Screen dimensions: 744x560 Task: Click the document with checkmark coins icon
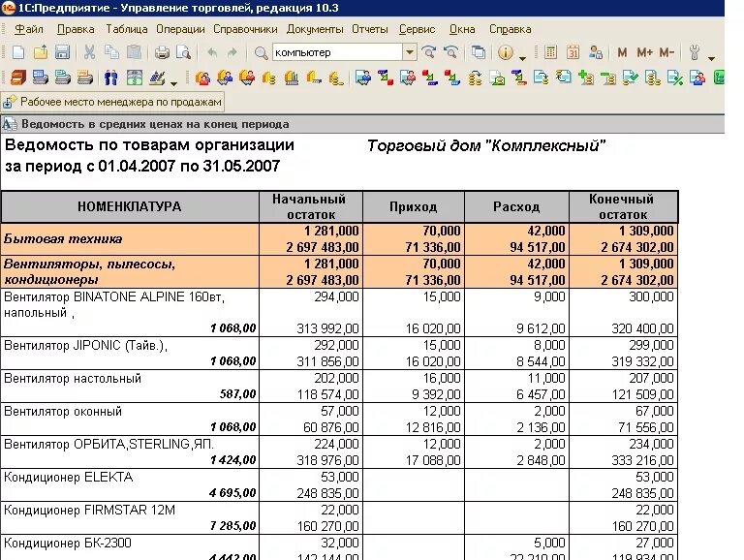pyautogui.click(x=630, y=78)
